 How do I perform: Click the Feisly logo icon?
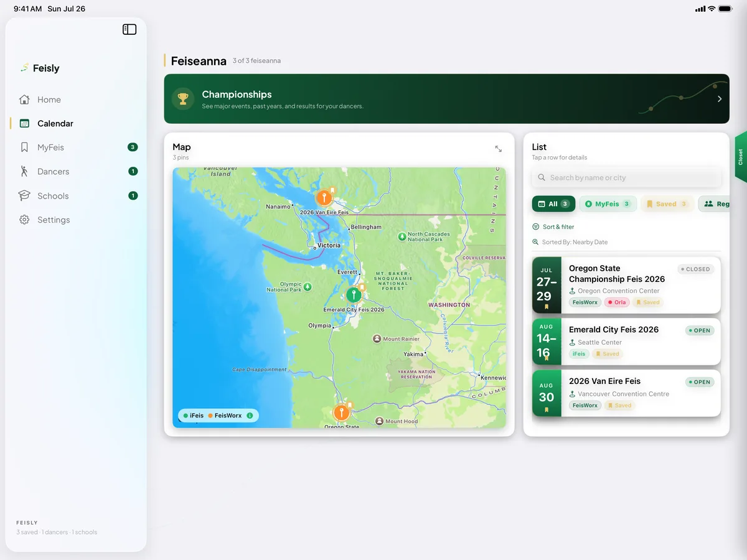[24, 68]
